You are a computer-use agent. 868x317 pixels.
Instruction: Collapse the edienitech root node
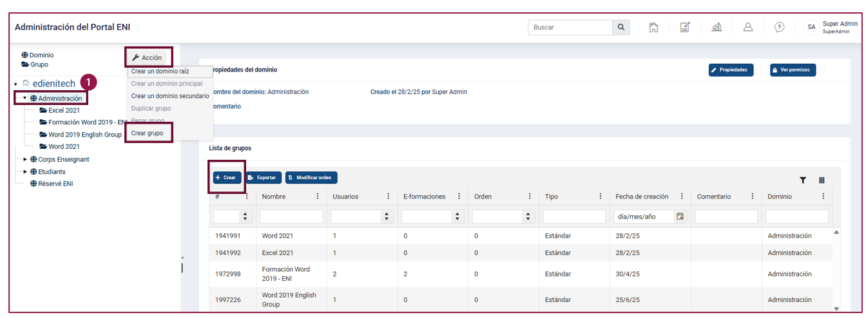(15, 84)
